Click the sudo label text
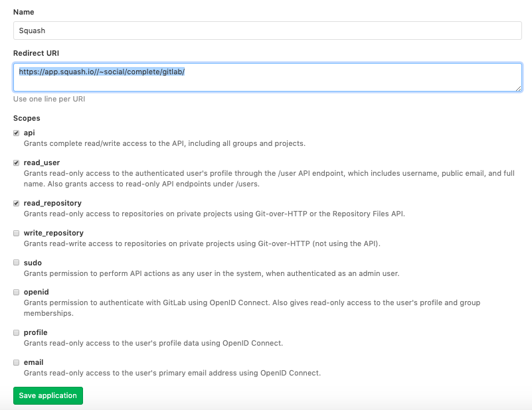This screenshot has height=410, width=532. (33, 263)
